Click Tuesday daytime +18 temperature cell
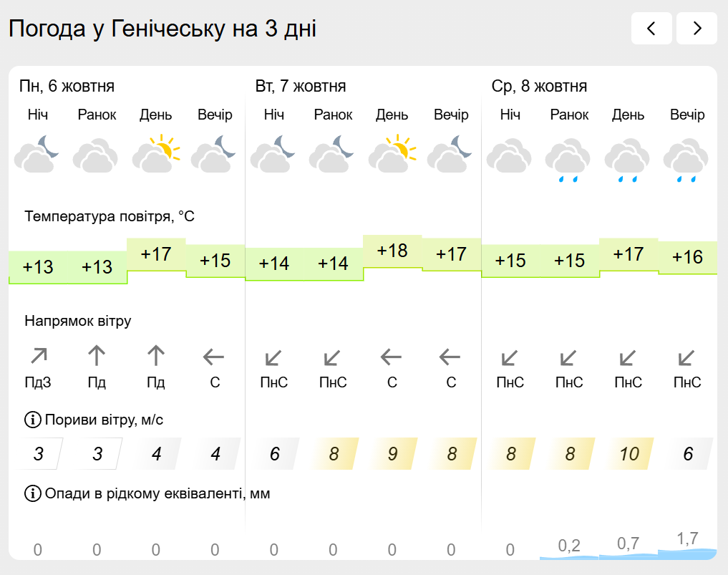 (x=392, y=251)
